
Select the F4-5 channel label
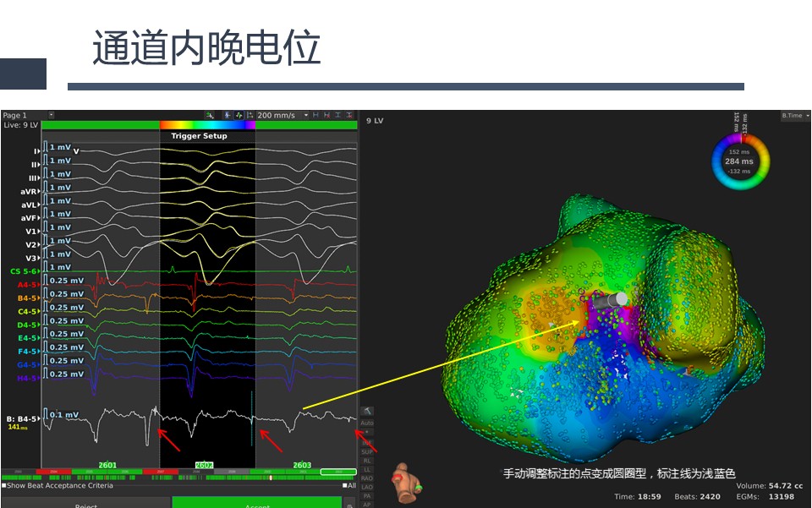(x=27, y=352)
